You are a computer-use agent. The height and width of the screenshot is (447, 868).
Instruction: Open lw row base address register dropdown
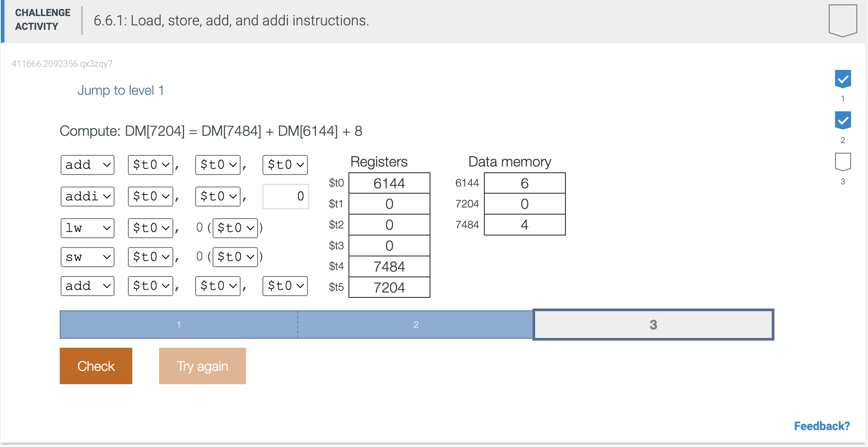235,228
